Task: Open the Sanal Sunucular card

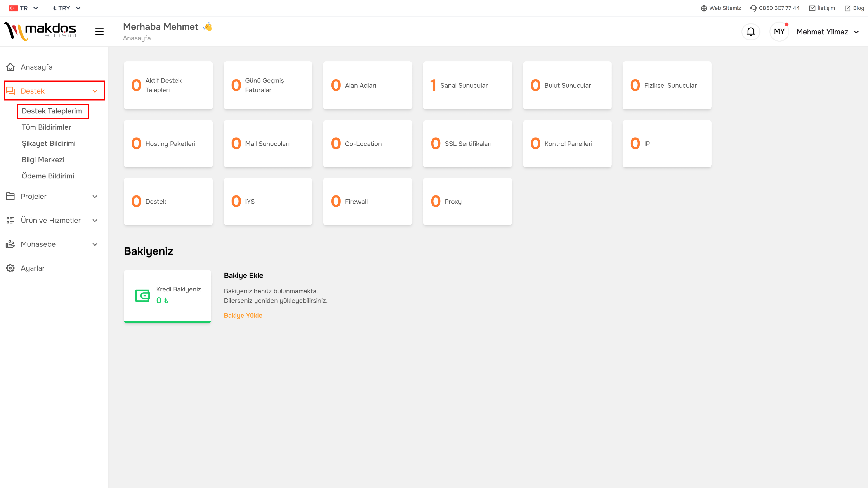Action: click(x=467, y=85)
